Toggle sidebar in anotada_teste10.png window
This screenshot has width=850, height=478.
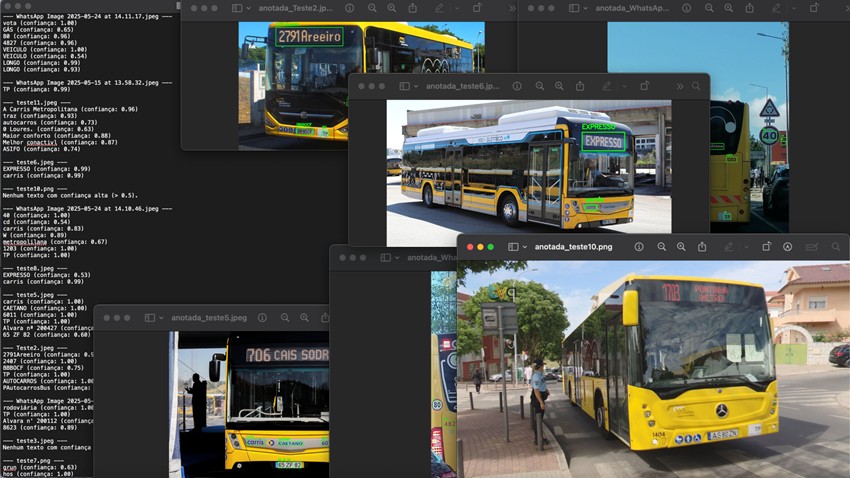click(x=513, y=247)
